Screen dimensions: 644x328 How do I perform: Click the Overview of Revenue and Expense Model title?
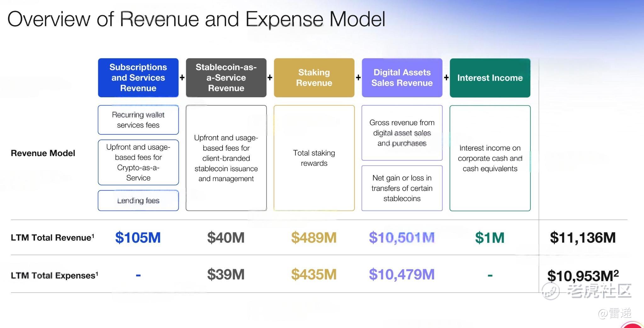point(196,19)
